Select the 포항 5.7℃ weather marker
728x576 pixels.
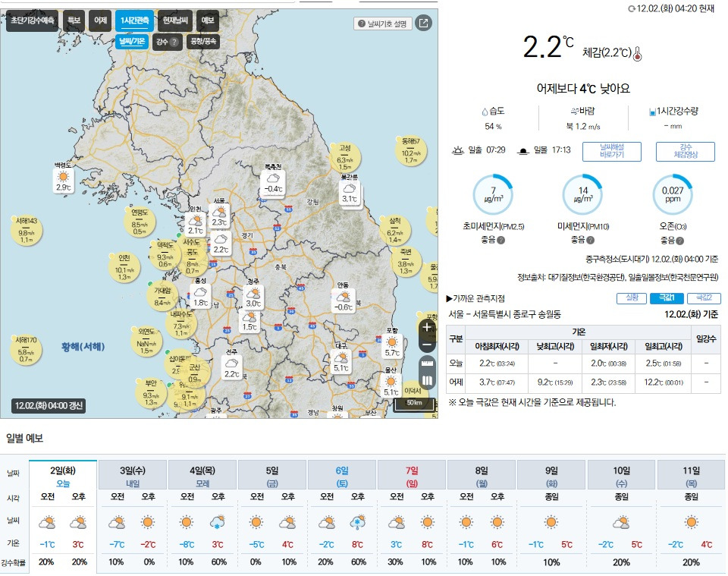click(x=392, y=345)
